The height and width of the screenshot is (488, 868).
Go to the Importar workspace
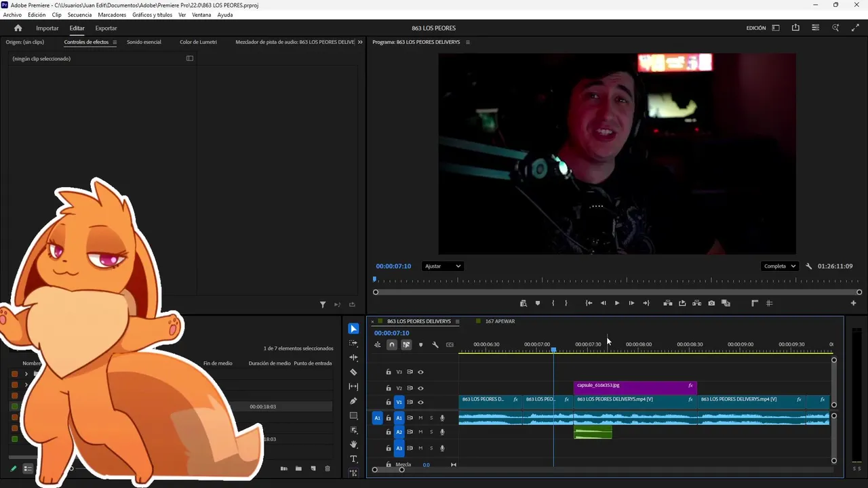click(x=47, y=28)
